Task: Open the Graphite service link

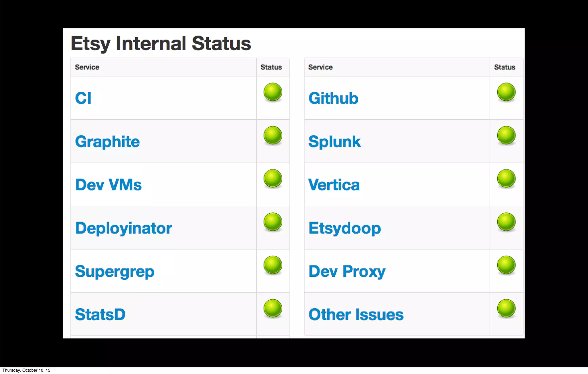Action: pos(107,142)
